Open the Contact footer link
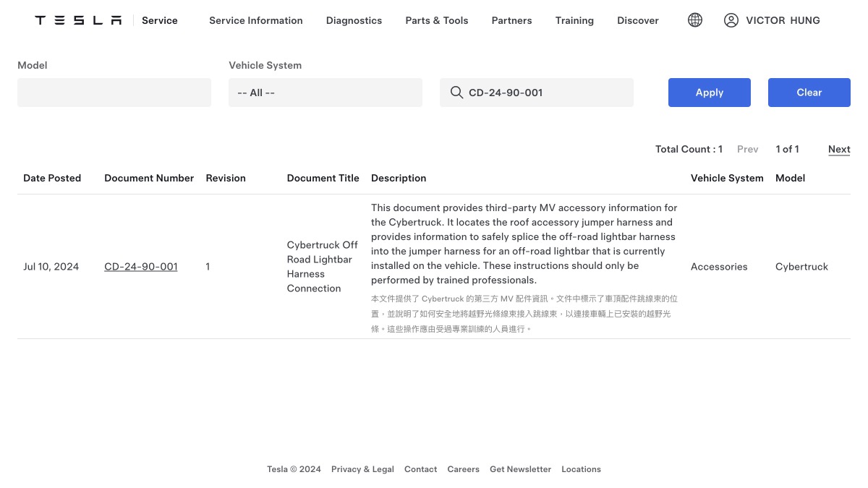 click(x=421, y=469)
